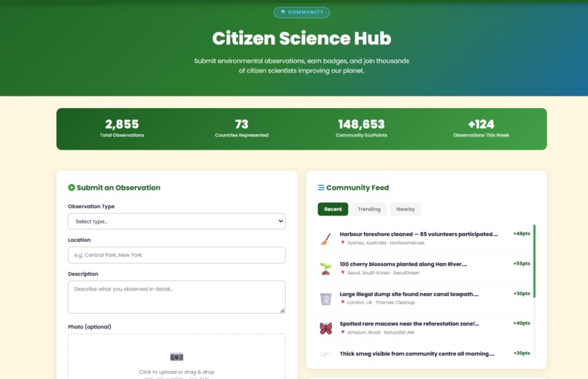Click the +55pts label
588x379 pixels.
tap(522, 264)
